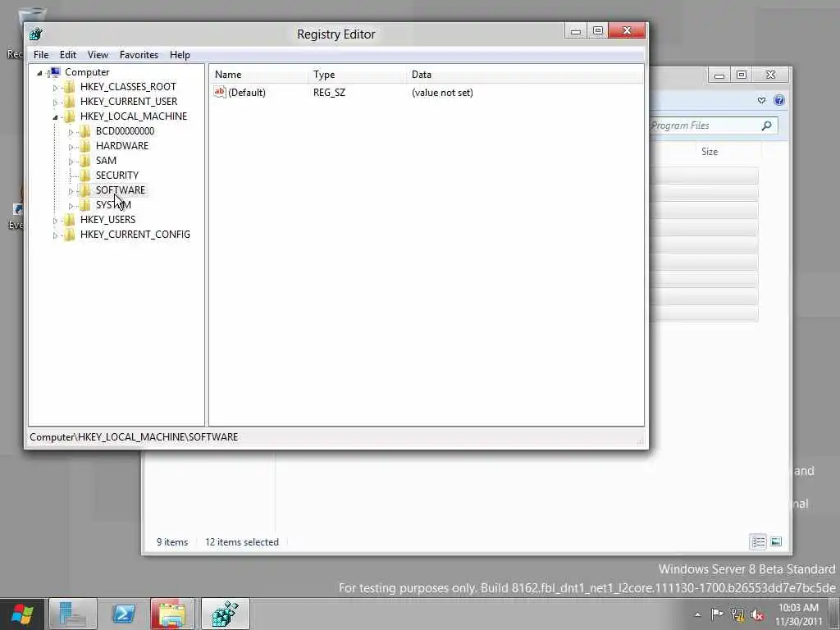Screen dimensions: 840x630
Task: Click the HKEY_USERS folder icon
Action: tap(69, 220)
